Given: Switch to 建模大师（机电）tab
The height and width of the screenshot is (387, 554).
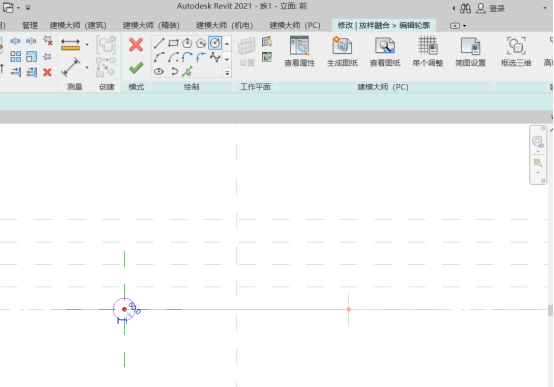Looking at the screenshot, I should [224, 25].
